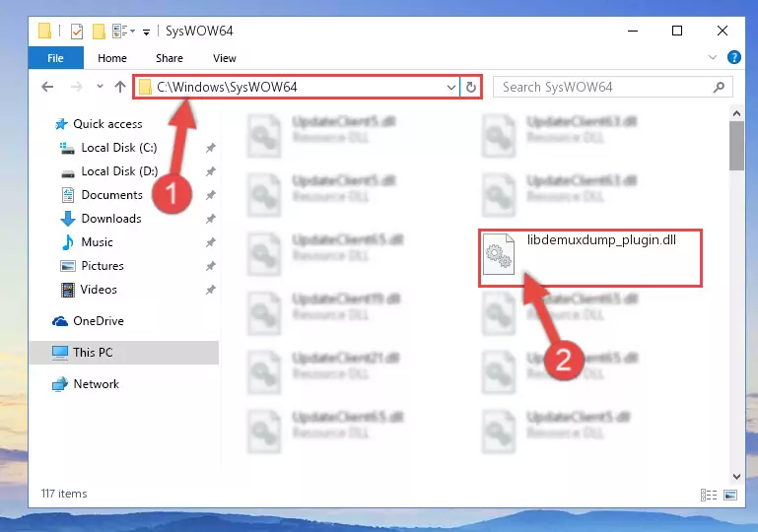
Task: Select OneDrive in navigation pane
Action: click(x=99, y=321)
